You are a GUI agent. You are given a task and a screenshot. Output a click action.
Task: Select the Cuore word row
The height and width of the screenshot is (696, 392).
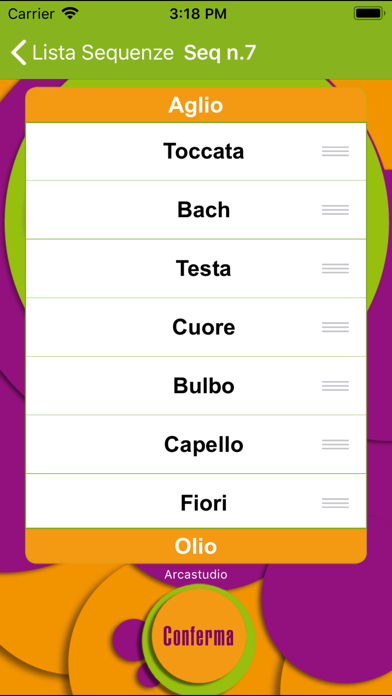196,327
